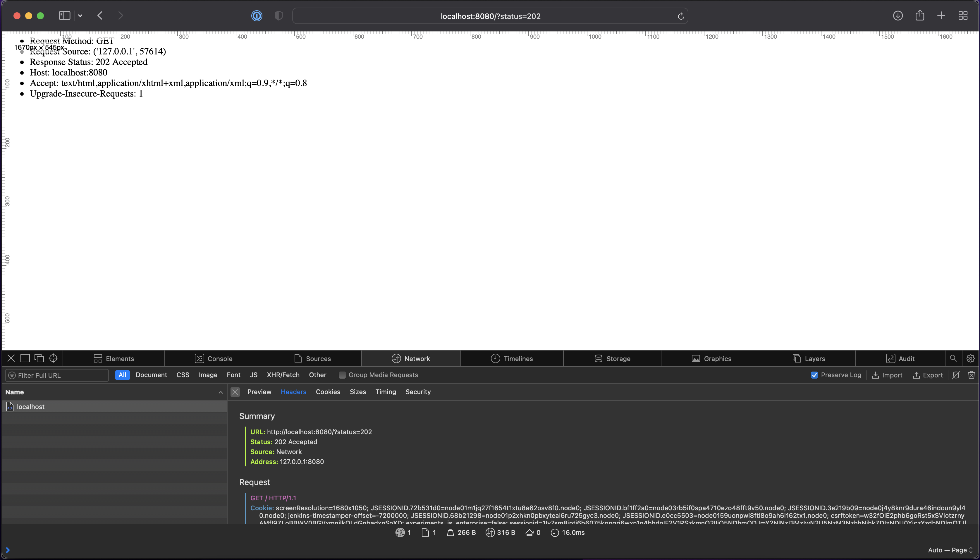Open the 1Password extension icon

257,16
